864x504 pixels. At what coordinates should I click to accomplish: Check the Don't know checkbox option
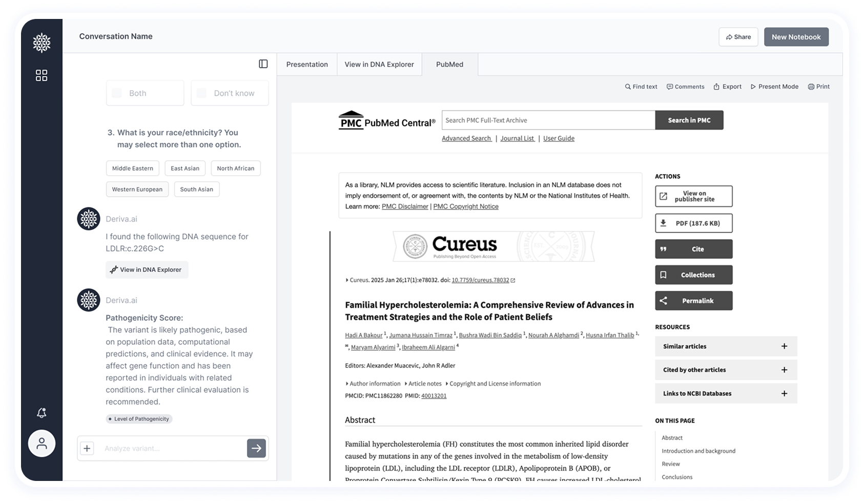(202, 93)
